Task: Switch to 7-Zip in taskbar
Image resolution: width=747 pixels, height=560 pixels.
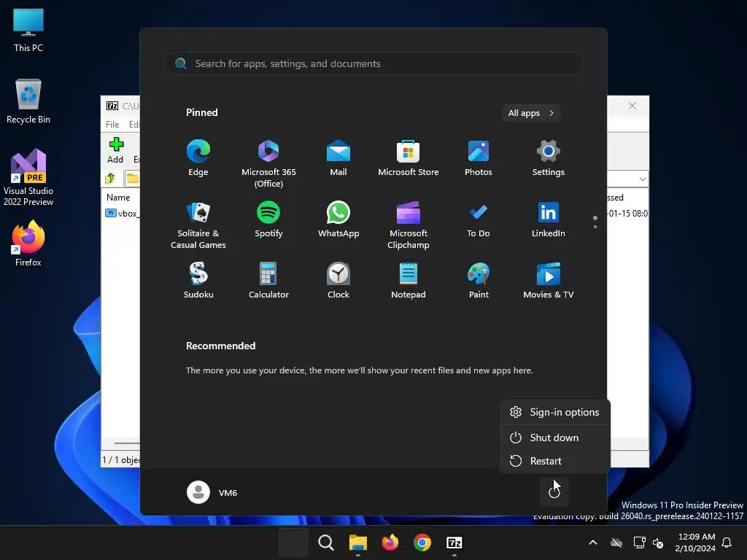Action: [x=454, y=542]
